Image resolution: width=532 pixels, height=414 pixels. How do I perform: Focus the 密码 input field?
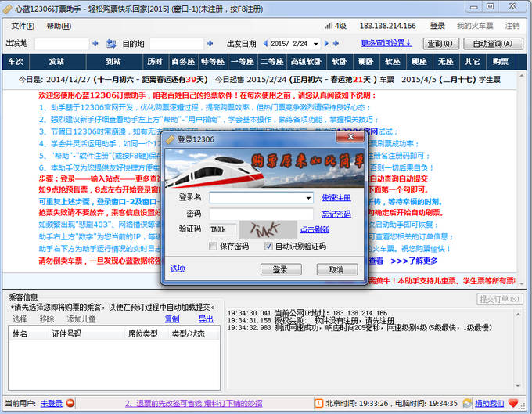pos(261,214)
